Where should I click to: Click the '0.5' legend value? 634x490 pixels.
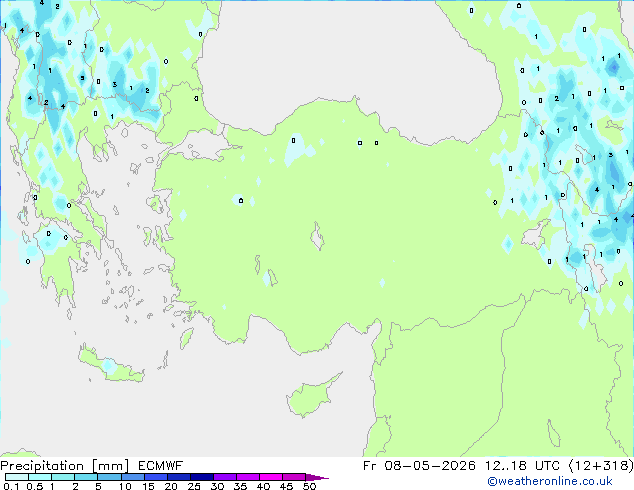[34, 486]
